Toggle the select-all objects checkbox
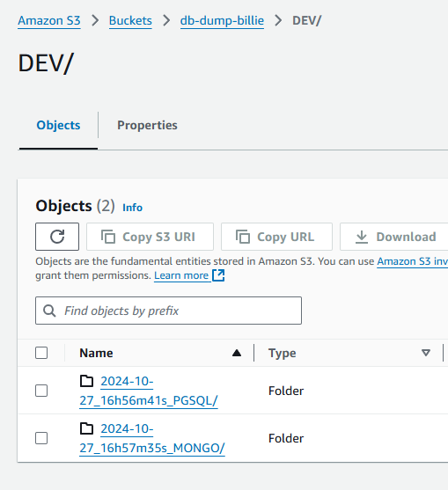 [41, 353]
